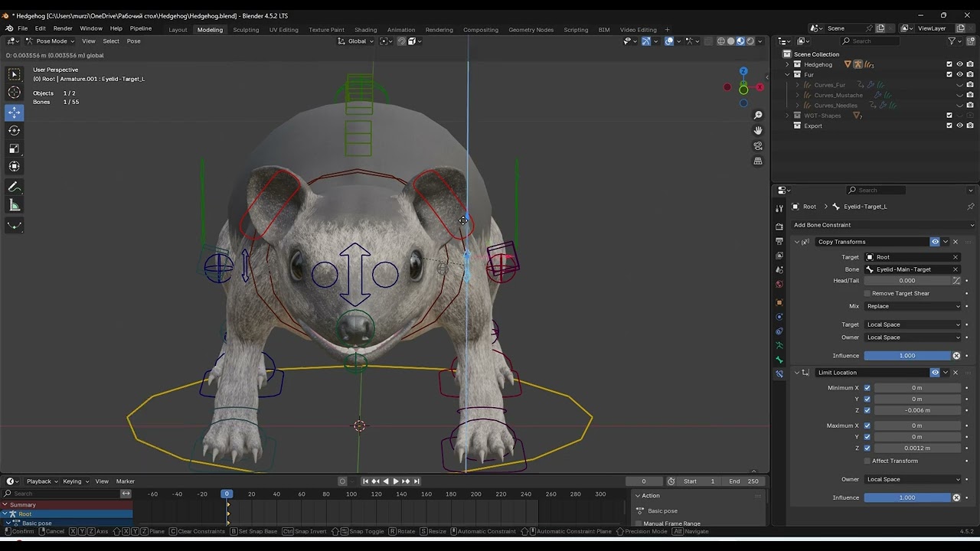Click the move view hand icon
Viewport: 980px width, 551px height.
(758, 130)
